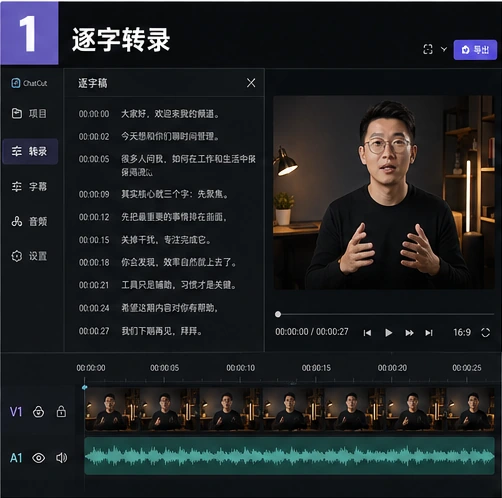Viewport: 502px width, 498px height.
Task: Click timeline ruler at 00:00:05
Action: point(164,368)
